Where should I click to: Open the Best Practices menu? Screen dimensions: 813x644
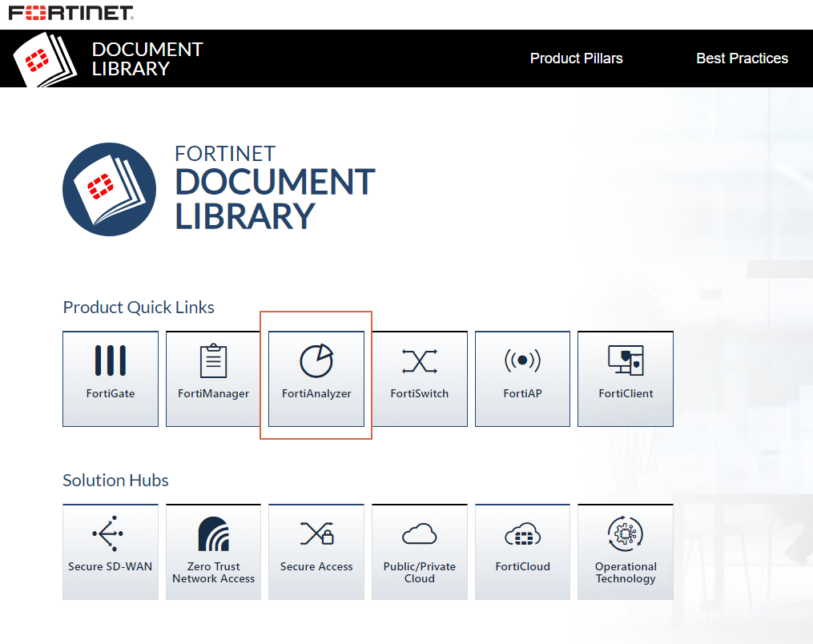coord(742,58)
